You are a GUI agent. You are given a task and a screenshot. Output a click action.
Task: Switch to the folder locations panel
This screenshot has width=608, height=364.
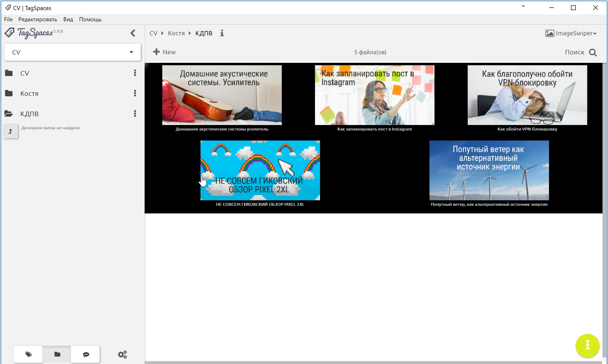pos(57,354)
